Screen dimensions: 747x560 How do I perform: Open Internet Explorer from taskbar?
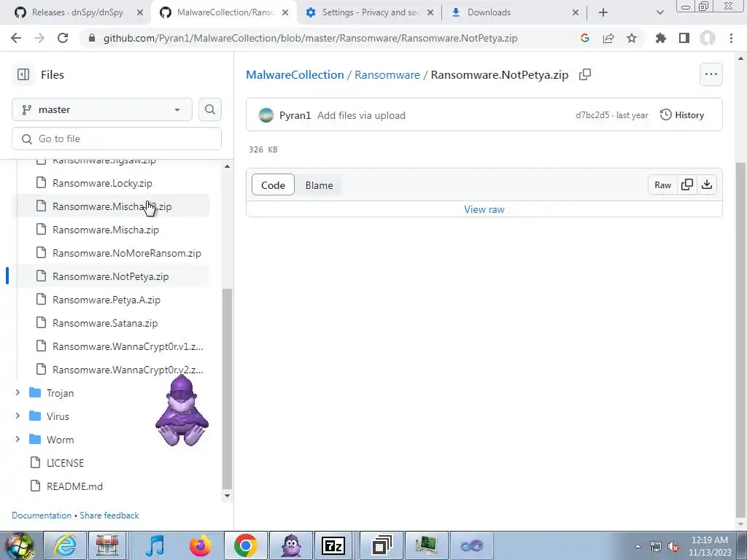click(65, 545)
